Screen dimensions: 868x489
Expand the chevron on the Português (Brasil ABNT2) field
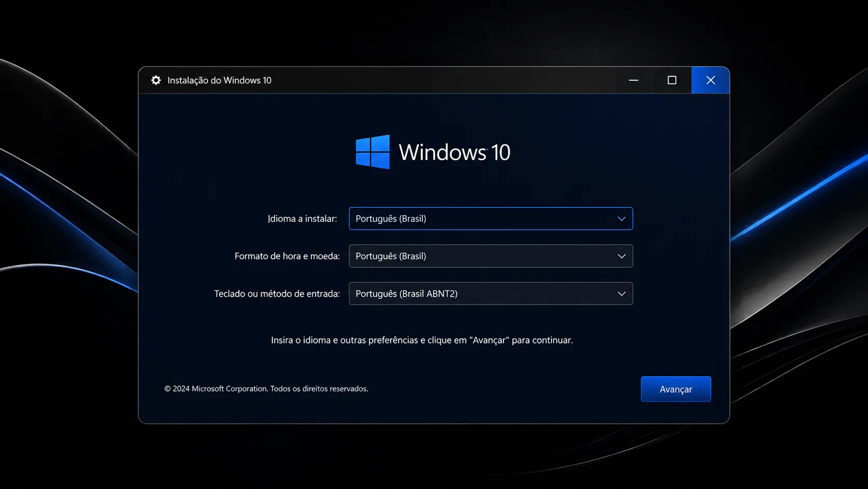[621, 294]
